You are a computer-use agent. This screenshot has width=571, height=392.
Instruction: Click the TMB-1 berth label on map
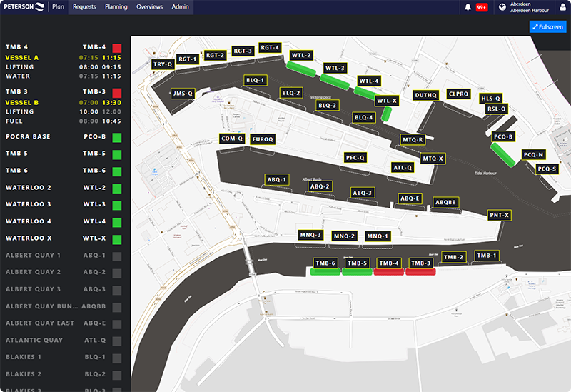pyautogui.click(x=487, y=256)
